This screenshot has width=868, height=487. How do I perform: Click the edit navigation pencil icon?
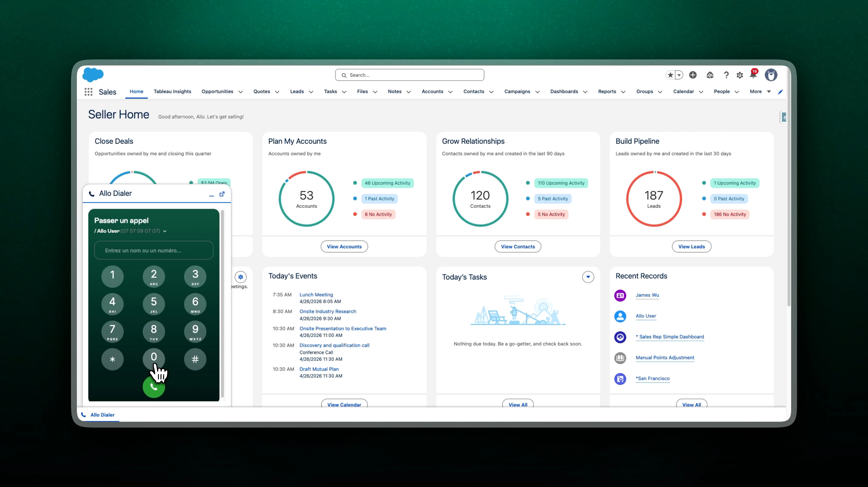pyautogui.click(x=780, y=92)
